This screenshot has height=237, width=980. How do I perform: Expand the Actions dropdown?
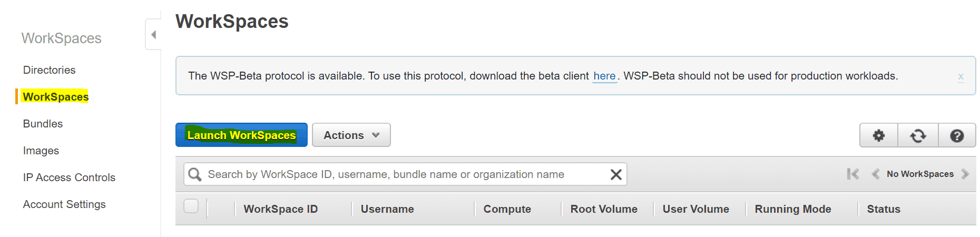[x=351, y=135]
